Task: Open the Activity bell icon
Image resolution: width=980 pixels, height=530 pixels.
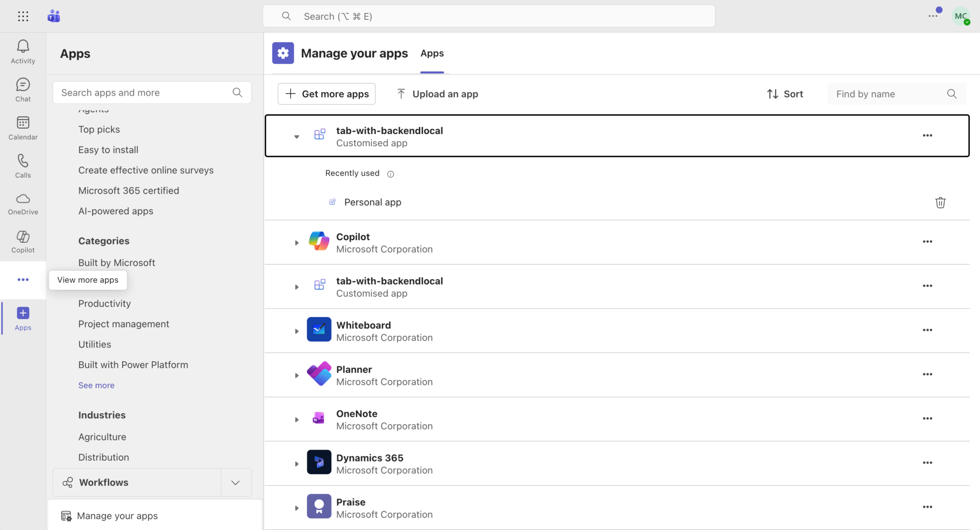Action: click(23, 52)
